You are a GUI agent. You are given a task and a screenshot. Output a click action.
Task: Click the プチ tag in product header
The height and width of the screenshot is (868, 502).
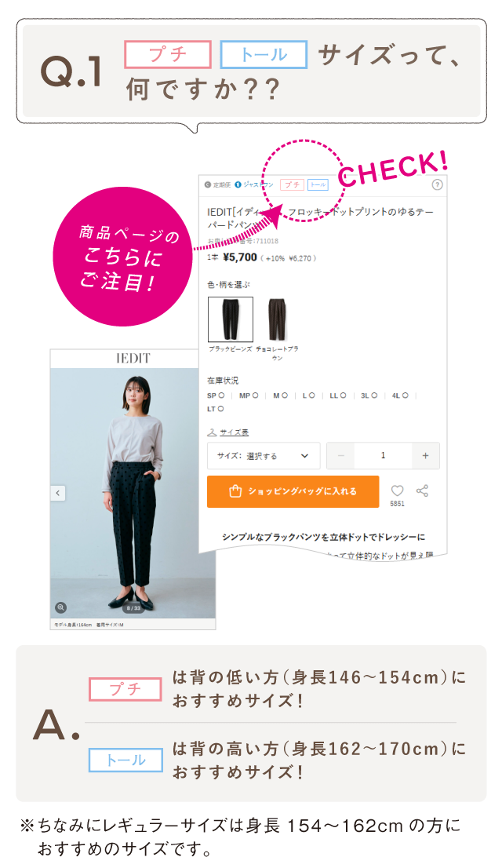point(293,185)
